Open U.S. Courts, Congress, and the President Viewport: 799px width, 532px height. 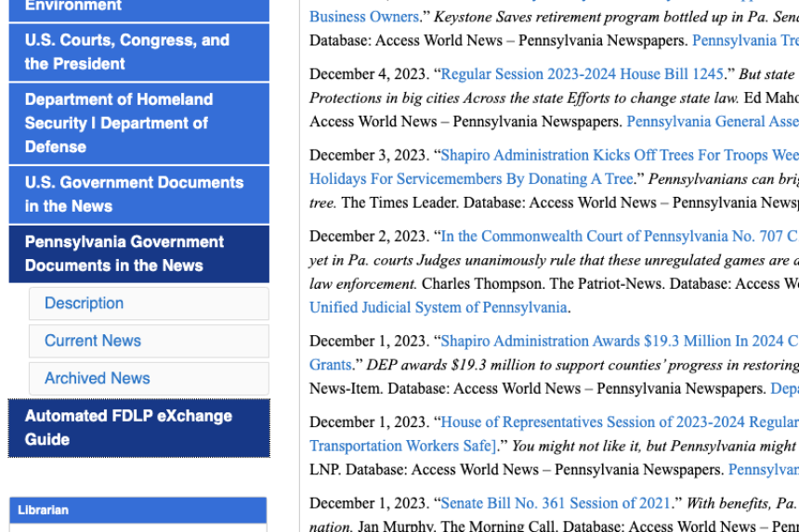point(138,52)
